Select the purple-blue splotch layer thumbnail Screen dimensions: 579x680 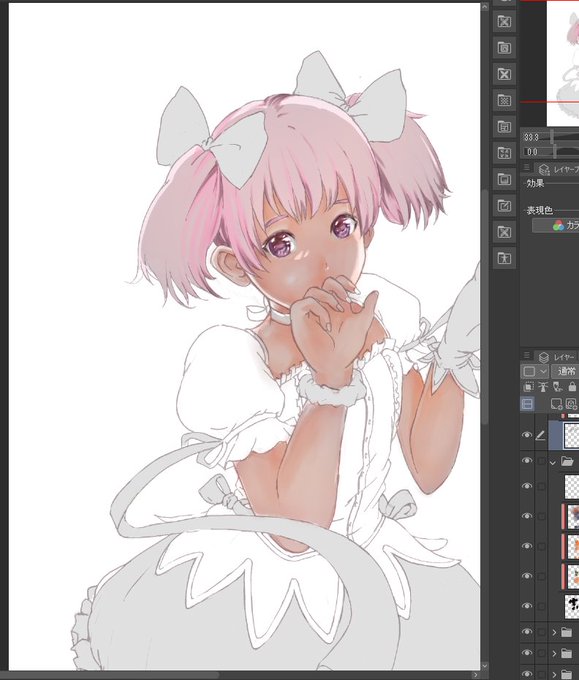[572, 516]
